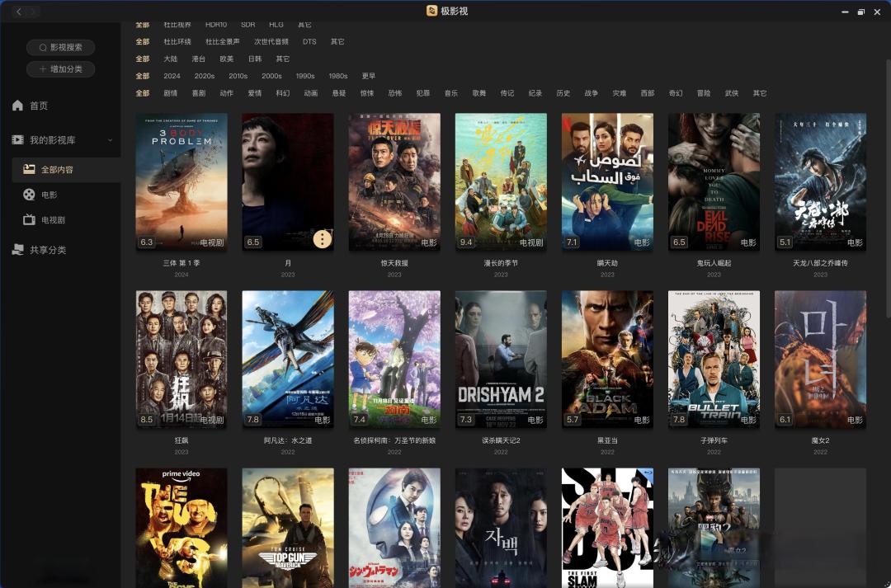
Task: Select the 战争 genre filter
Action: pos(592,92)
